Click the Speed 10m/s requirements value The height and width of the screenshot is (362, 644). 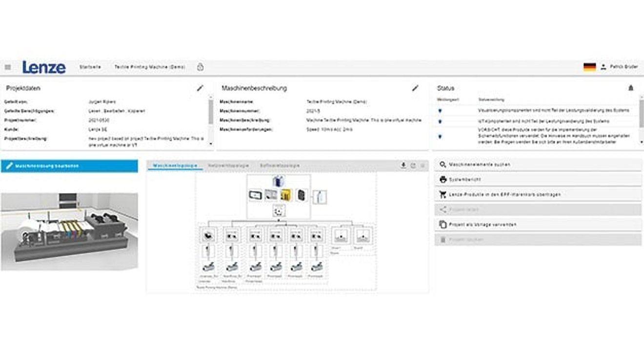pos(329,129)
